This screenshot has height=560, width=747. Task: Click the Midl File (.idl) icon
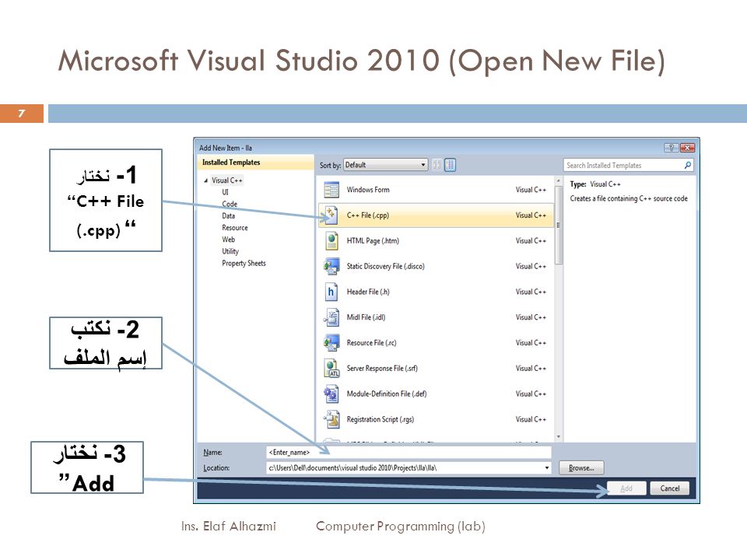pos(331,317)
